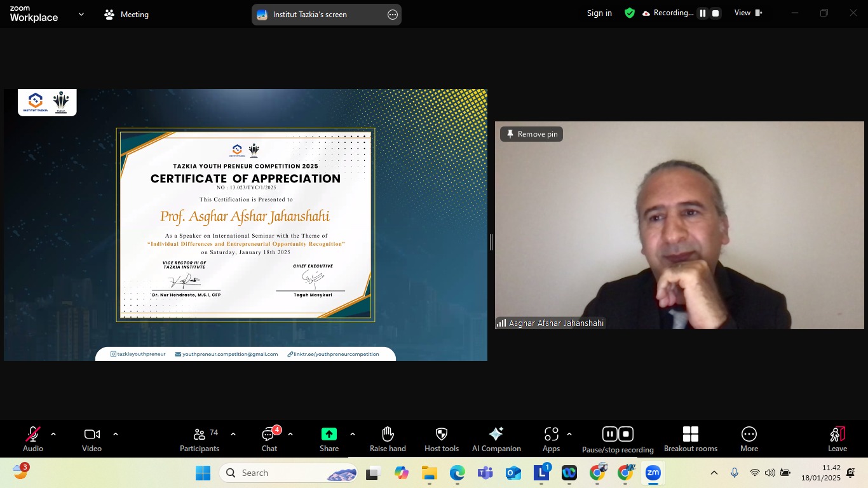Open AI Companion
This screenshot has width=868, height=488.
(x=496, y=439)
